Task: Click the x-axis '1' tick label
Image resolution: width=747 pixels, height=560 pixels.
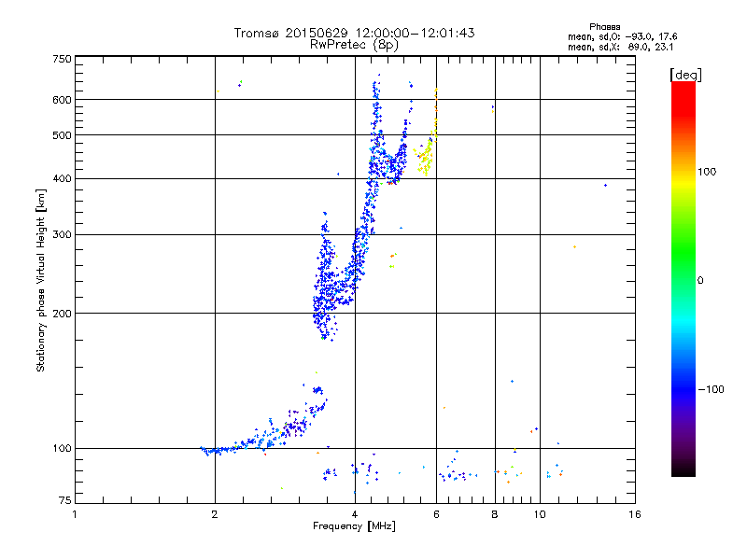Action: click(x=75, y=514)
